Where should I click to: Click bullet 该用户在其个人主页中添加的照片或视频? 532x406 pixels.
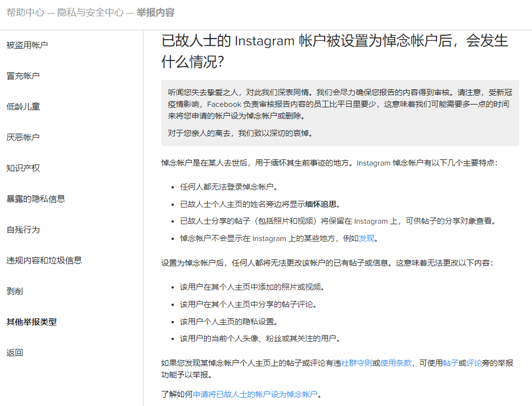coord(253,287)
